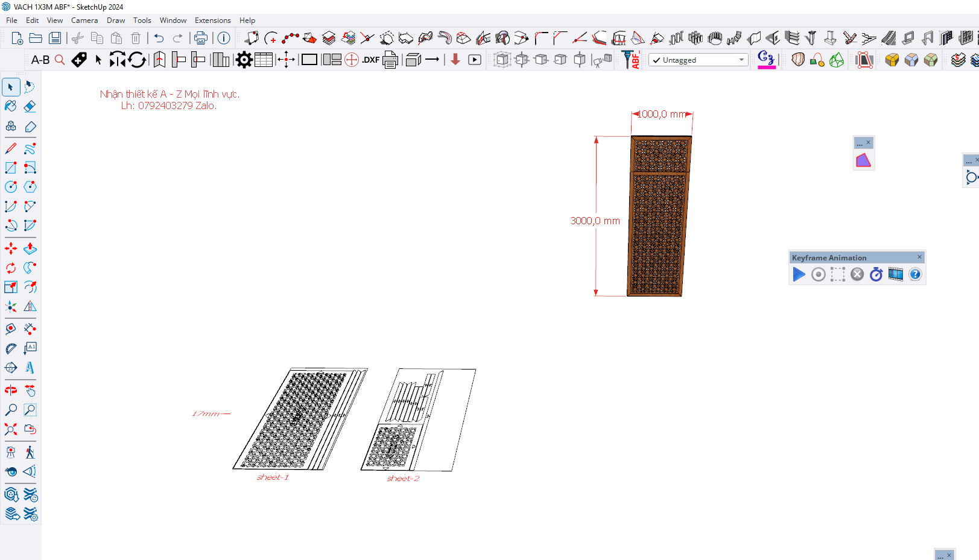Close the Keyframe Animation panel
Image resolution: width=979 pixels, height=560 pixels.
click(919, 257)
